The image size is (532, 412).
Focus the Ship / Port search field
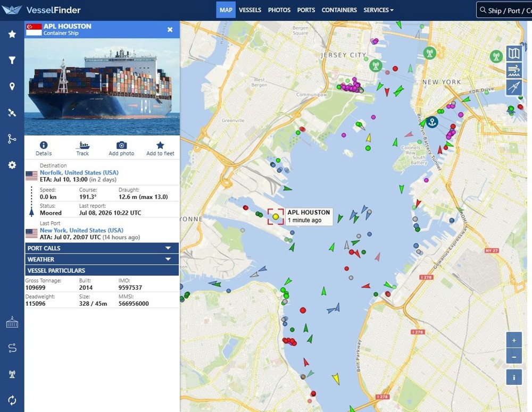504,10
